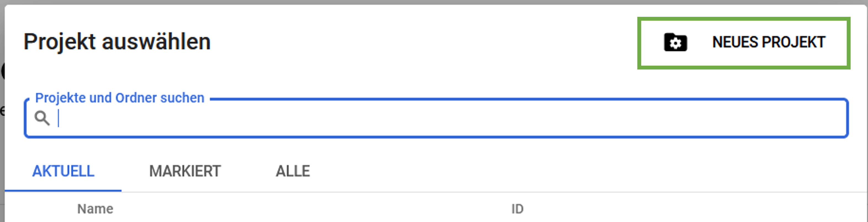Viewport: 868px width, 222px height.
Task: Click the magnifying glass search icon
Action: tap(42, 118)
